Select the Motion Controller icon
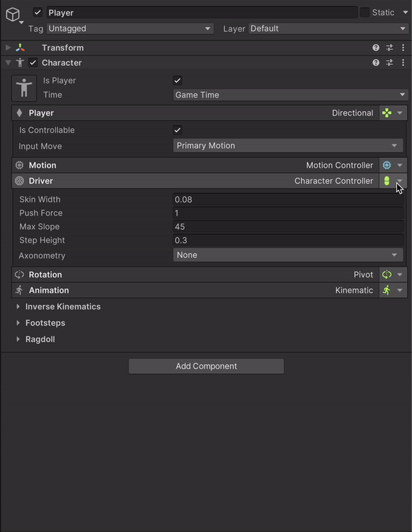The width and height of the screenshot is (412, 532). (x=386, y=165)
